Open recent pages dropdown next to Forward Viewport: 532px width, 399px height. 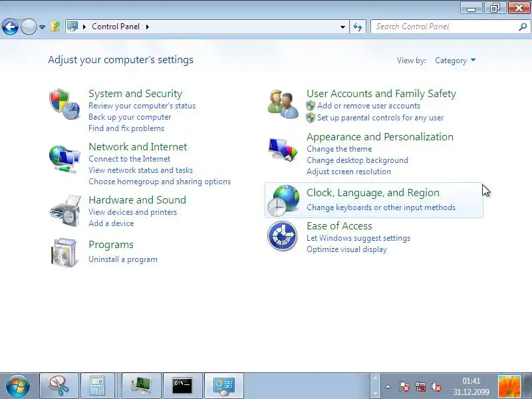(42, 27)
